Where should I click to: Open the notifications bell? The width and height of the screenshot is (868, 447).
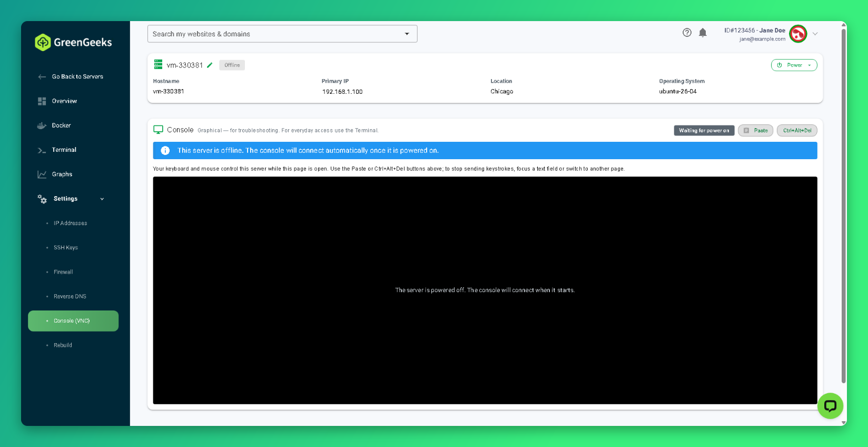[x=703, y=33]
